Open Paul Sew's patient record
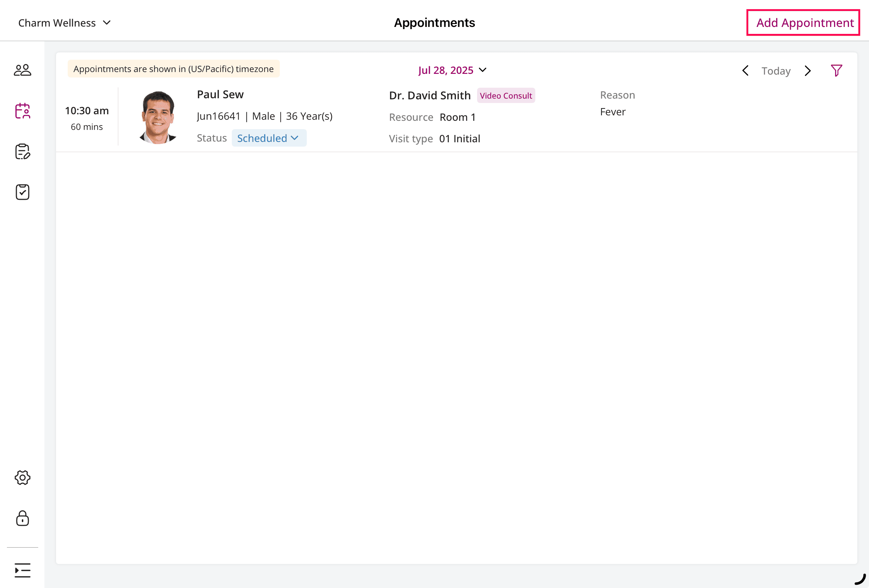 (x=220, y=94)
